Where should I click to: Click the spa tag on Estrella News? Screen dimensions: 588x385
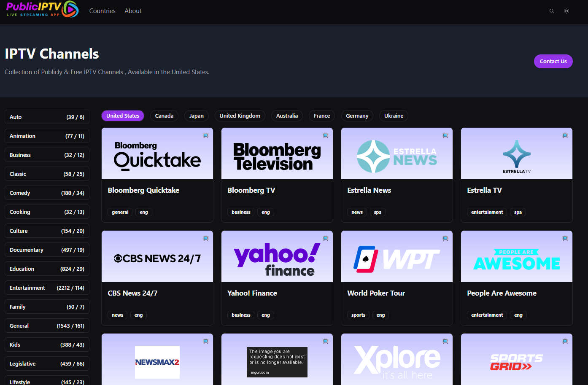point(378,212)
